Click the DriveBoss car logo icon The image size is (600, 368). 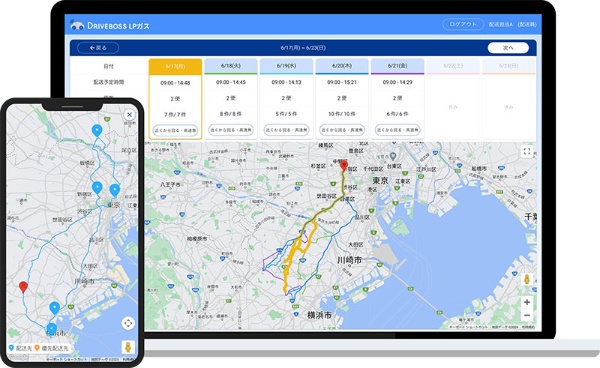pos(77,25)
